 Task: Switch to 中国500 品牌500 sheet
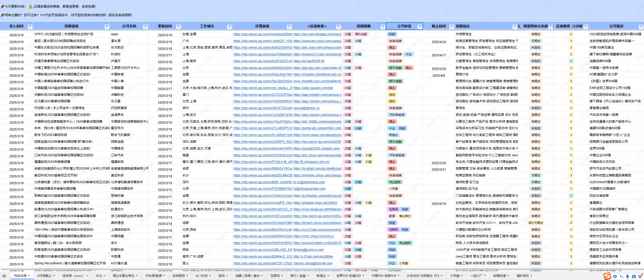point(385,276)
